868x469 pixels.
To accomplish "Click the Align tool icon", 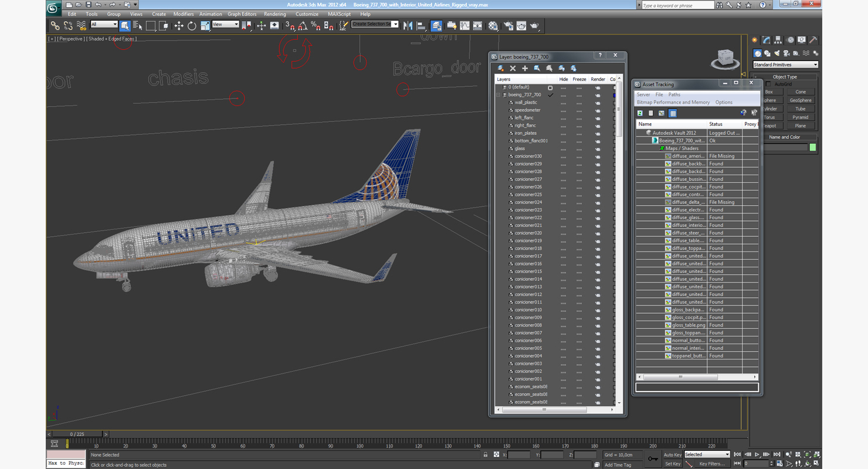I will point(421,26).
